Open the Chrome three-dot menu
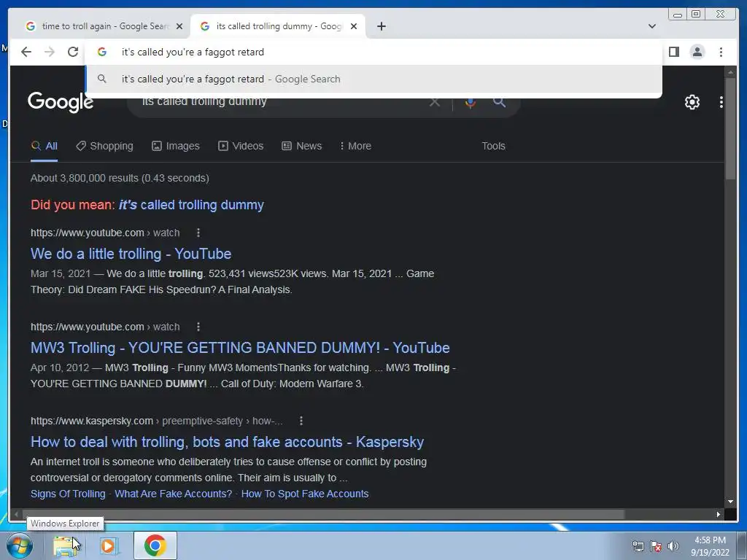 pyautogui.click(x=721, y=52)
